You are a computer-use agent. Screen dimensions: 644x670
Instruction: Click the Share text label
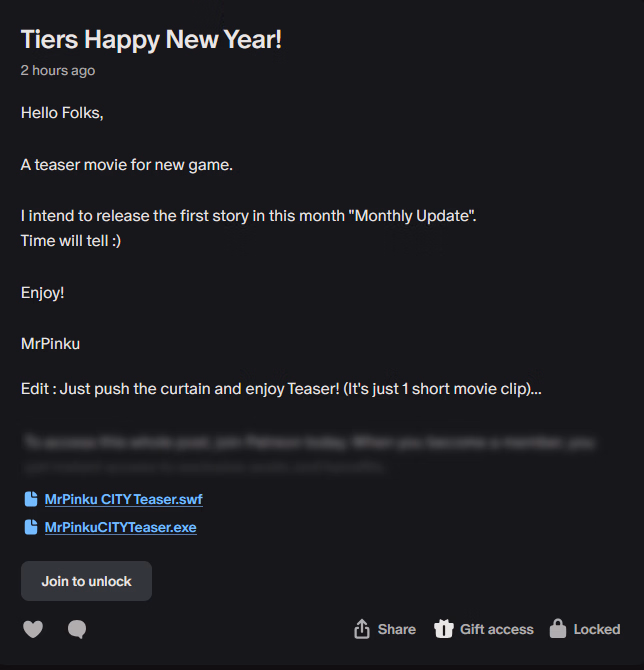[397, 629]
